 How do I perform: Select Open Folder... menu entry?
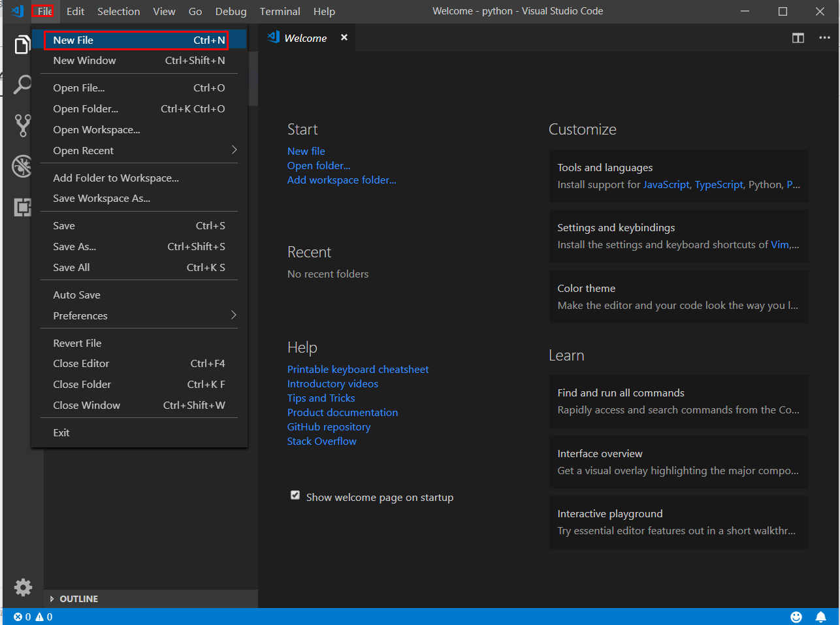coord(139,108)
